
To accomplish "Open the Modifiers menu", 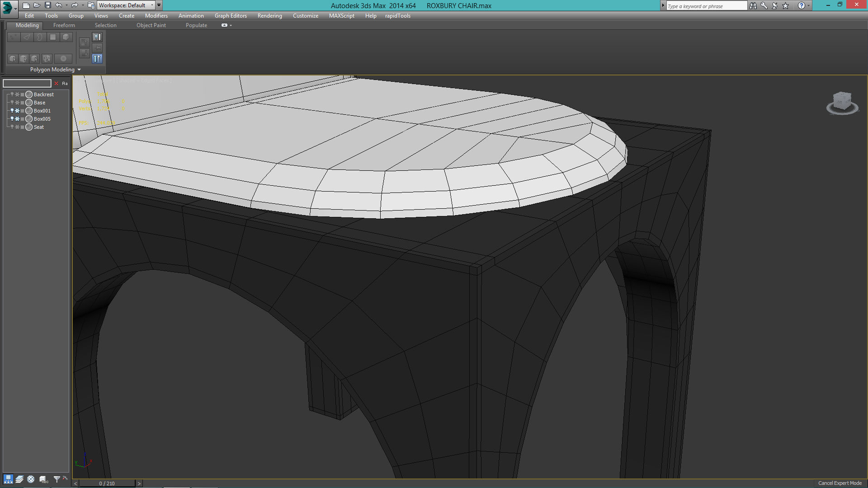I will 156,16.
